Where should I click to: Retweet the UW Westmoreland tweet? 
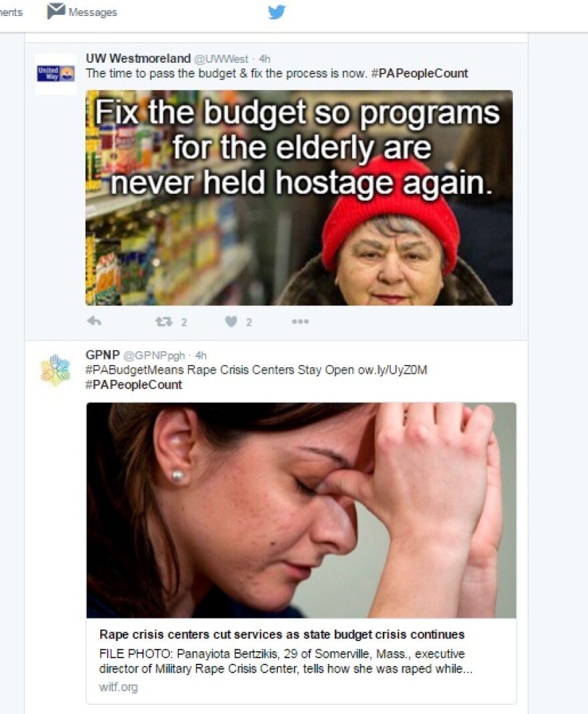click(164, 322)
